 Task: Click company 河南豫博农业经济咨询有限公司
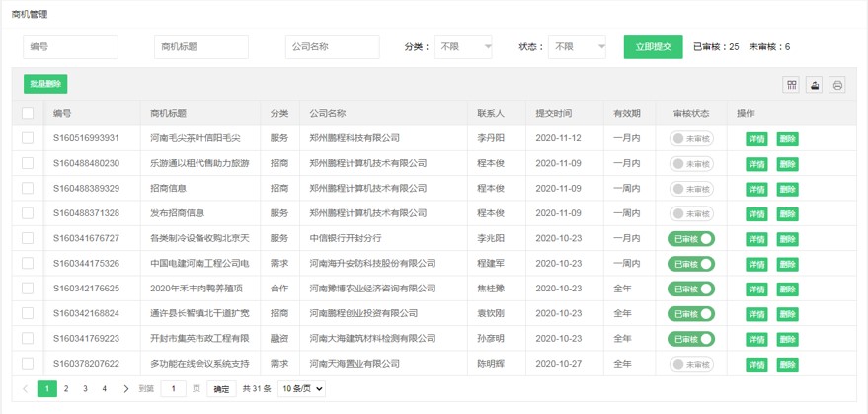(x=372, y=289)
